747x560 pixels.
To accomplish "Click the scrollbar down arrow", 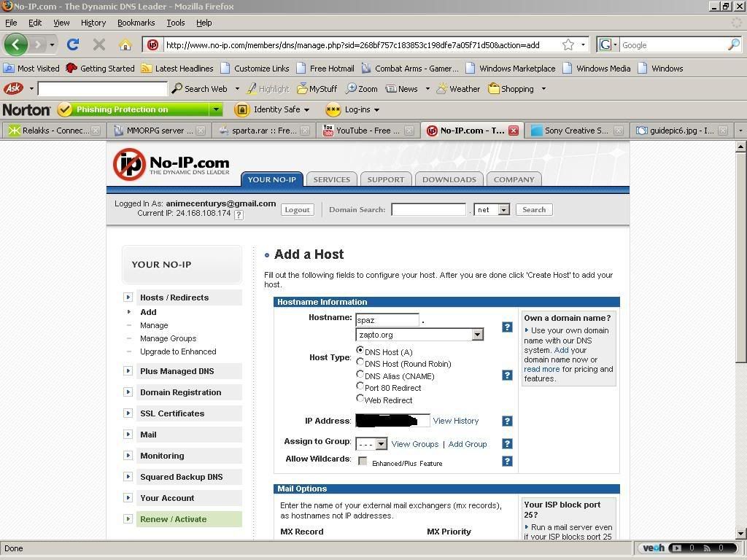I will 740,534.
